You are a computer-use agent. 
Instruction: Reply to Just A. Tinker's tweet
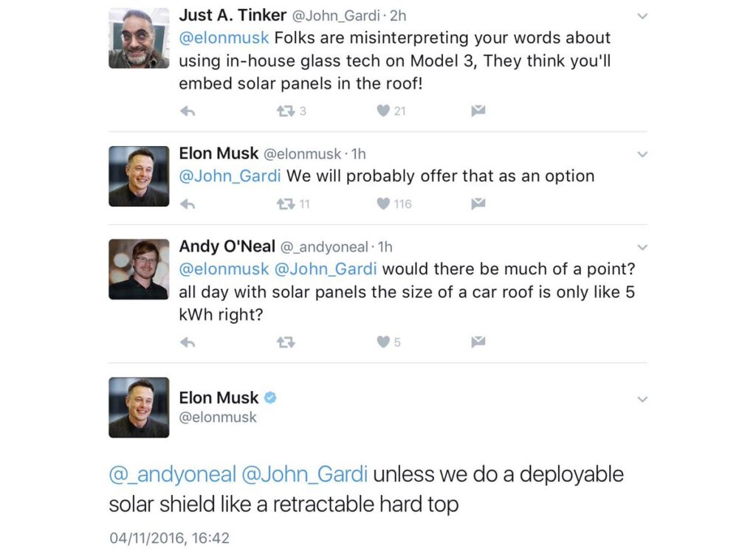pyautogui.click(x=187, y=109)
